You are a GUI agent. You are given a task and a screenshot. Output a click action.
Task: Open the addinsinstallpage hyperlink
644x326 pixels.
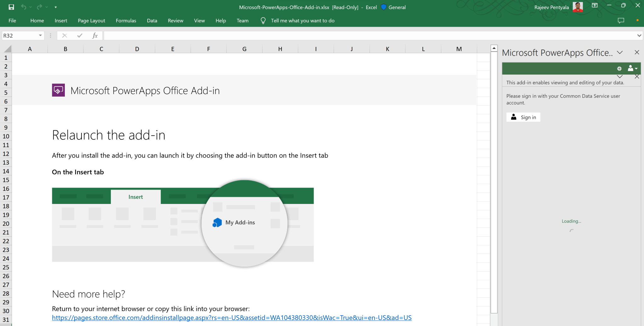(231, 318)
